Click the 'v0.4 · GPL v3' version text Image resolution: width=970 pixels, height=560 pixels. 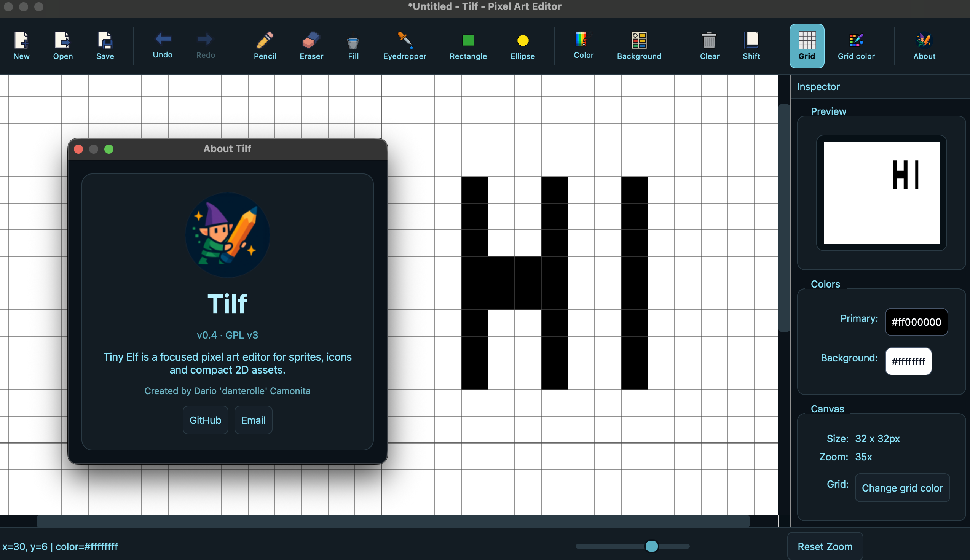[227, 335]
